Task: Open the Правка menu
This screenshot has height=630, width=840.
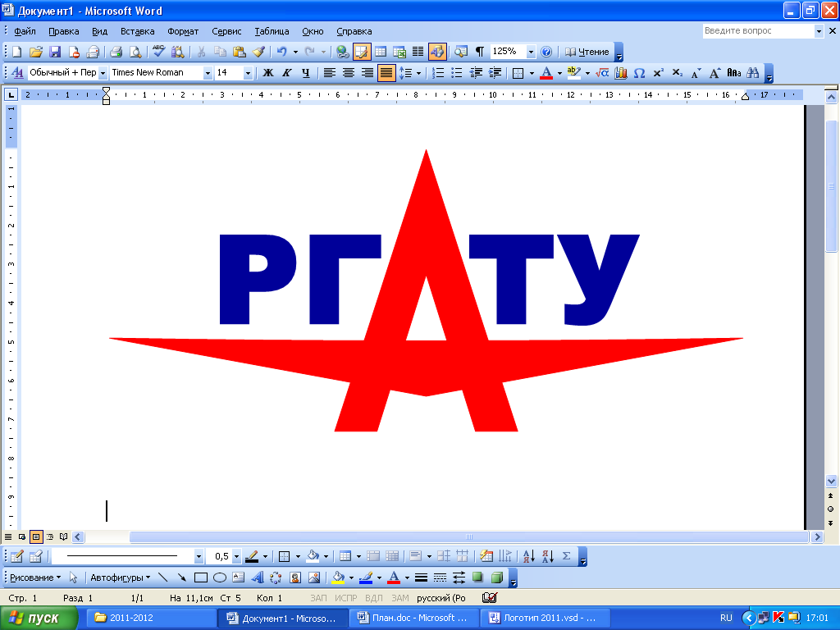Action: (64, 31)
